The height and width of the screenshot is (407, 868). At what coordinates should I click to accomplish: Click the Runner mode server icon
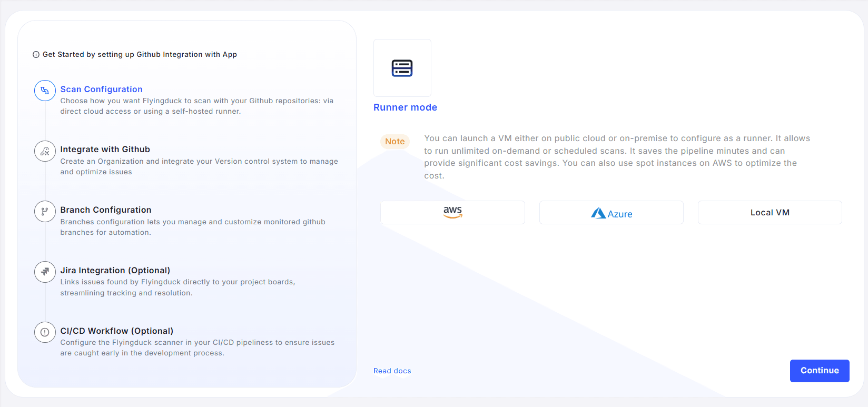(402, 68)
